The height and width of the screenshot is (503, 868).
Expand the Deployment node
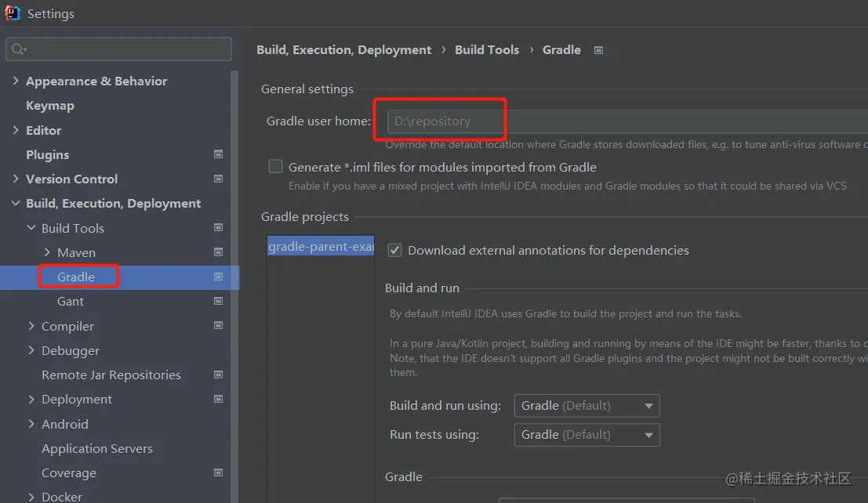pyautogui.click(x=31, y=399)
